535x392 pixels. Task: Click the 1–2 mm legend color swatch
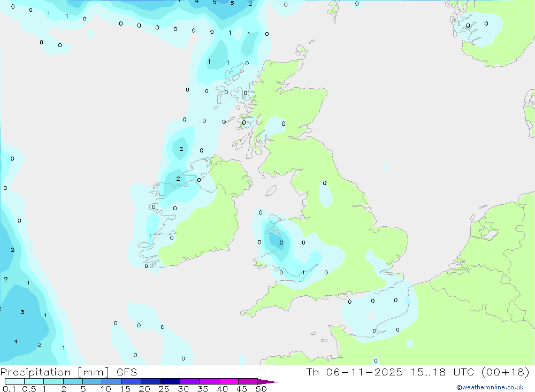[53, 381]
